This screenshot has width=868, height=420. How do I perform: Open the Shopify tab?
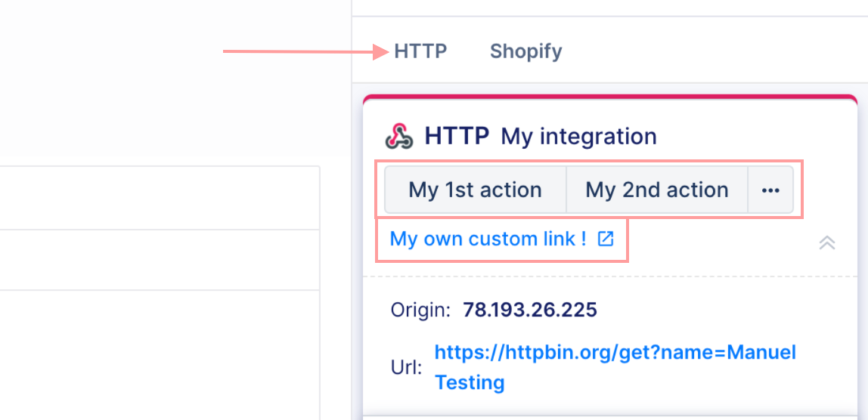526,51
